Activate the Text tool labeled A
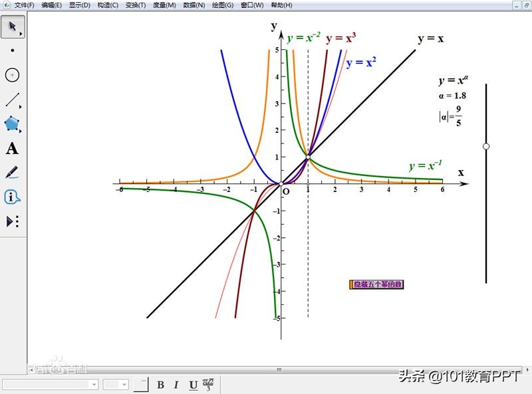The image size is (532, 394). tap(12, 149)
